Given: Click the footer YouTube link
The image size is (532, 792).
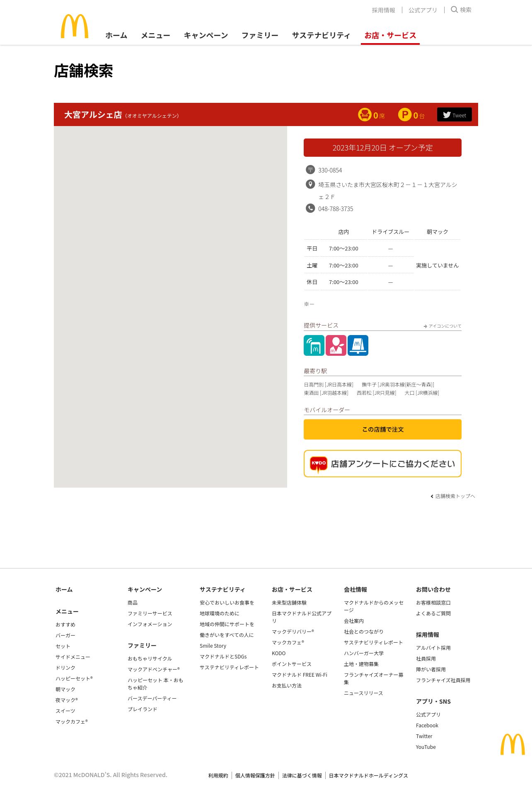Looking at the screenshot, I should tap(426, 747).
